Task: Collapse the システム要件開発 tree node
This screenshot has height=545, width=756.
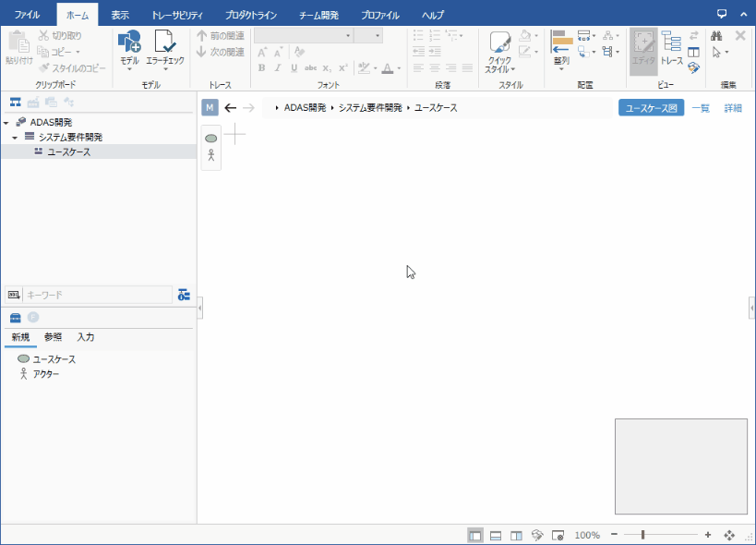Action: [x=15, y=138]
